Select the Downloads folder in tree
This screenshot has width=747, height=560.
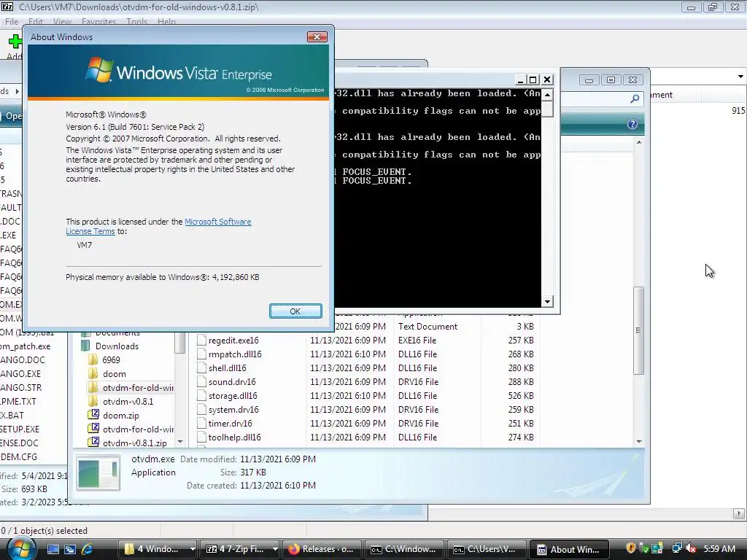[117, 346]
